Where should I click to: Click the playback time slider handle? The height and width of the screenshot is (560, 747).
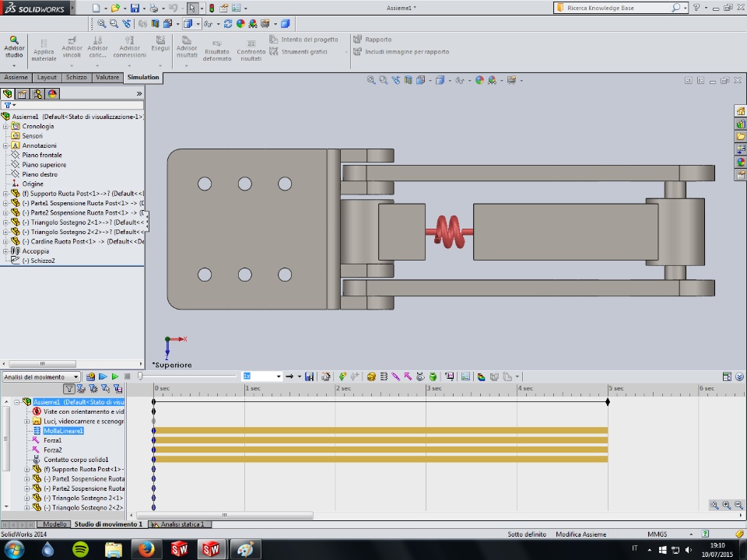[140, 376]
